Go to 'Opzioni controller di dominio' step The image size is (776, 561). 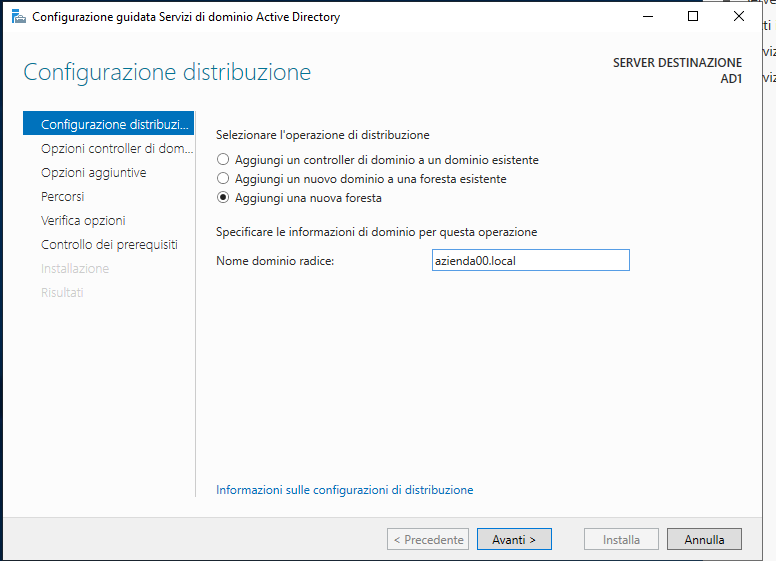click(117, 148)
